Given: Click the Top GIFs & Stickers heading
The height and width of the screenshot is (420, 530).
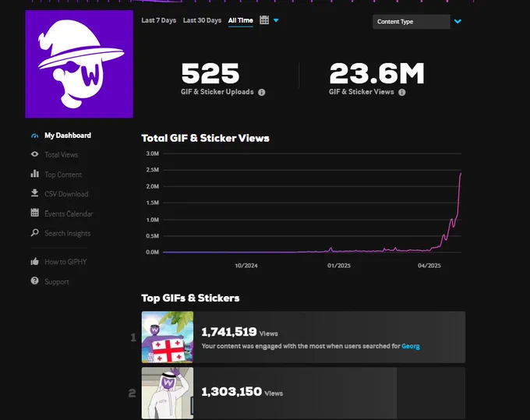Looking at the screenshot, I should (190, 298).
